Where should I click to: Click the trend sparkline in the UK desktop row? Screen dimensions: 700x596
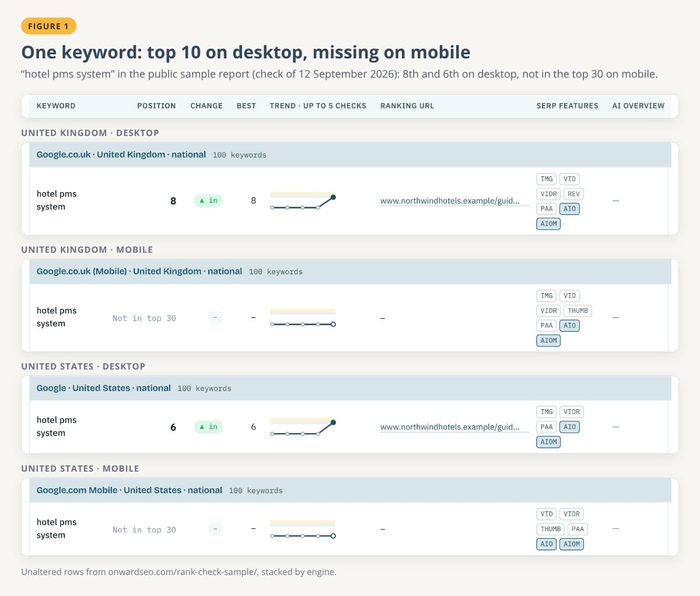[303, 201]
